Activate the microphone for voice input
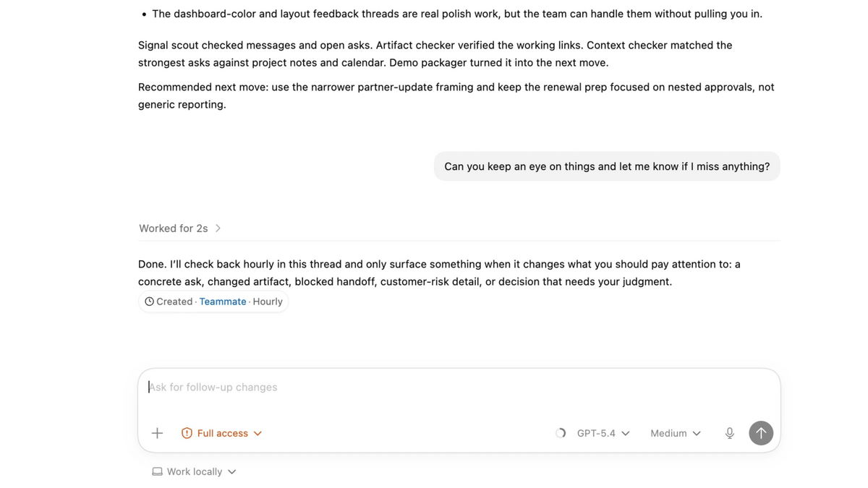Screen dimensions: 868x488 click(730, 433)
